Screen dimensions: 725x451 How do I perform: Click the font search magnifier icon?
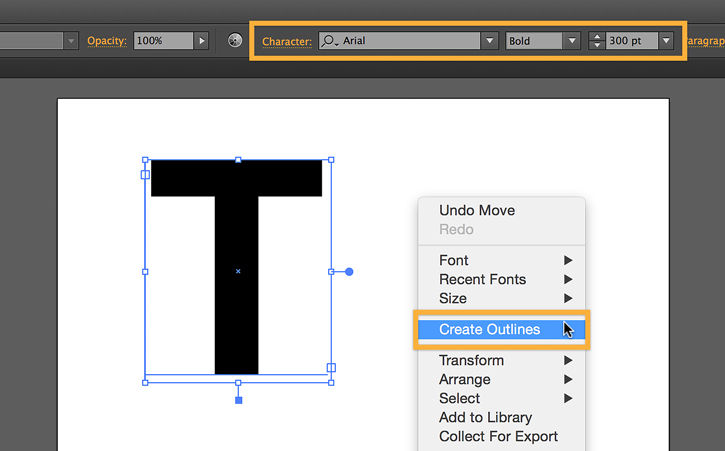[x=329, y=41]
